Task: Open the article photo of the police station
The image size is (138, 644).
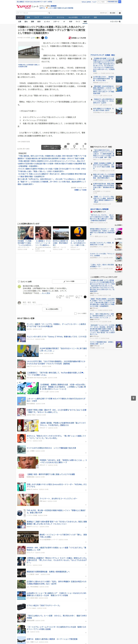Action: tap(29, 52)
